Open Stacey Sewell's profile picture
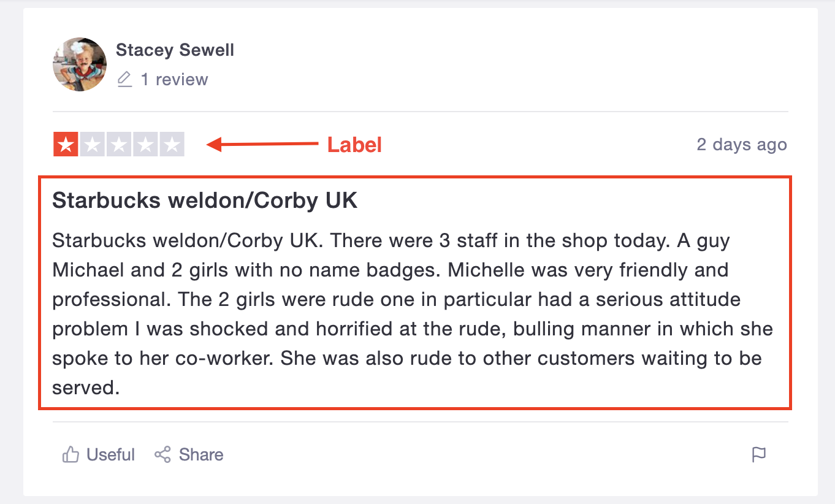The width and height of the screenshot is (835, 504). [x=80, y=64]
